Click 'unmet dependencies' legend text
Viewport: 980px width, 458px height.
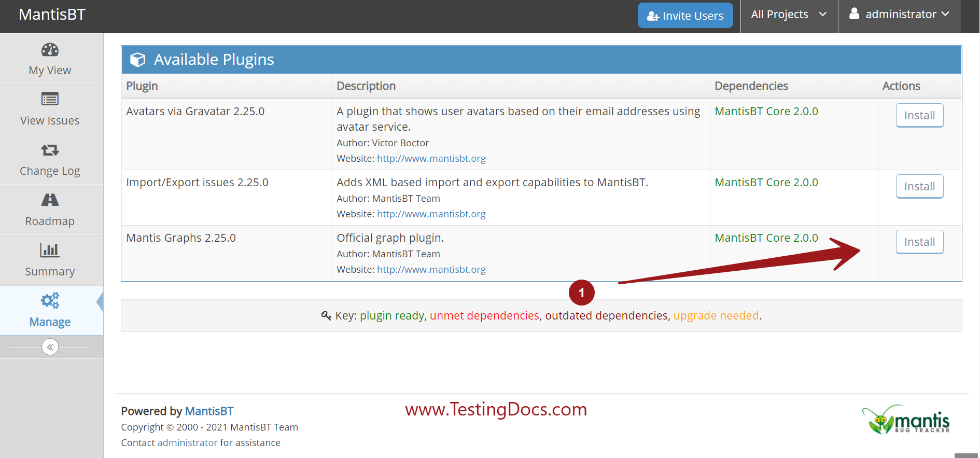coord(484,315)
